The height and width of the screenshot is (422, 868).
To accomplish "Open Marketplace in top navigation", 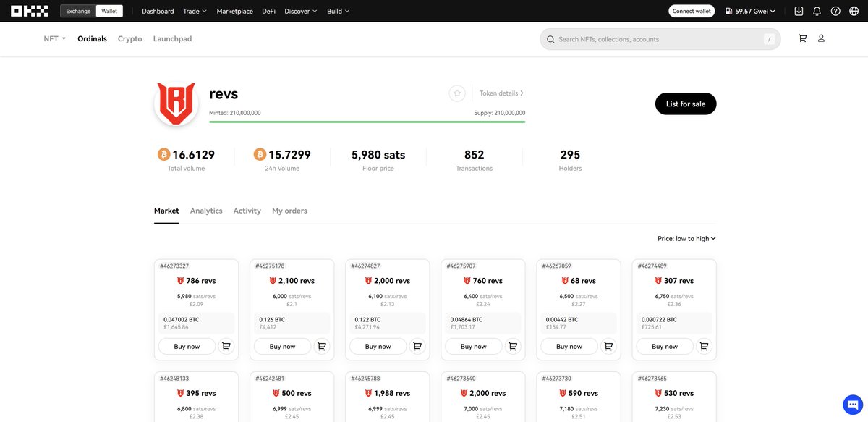I will tap(235, 11).
